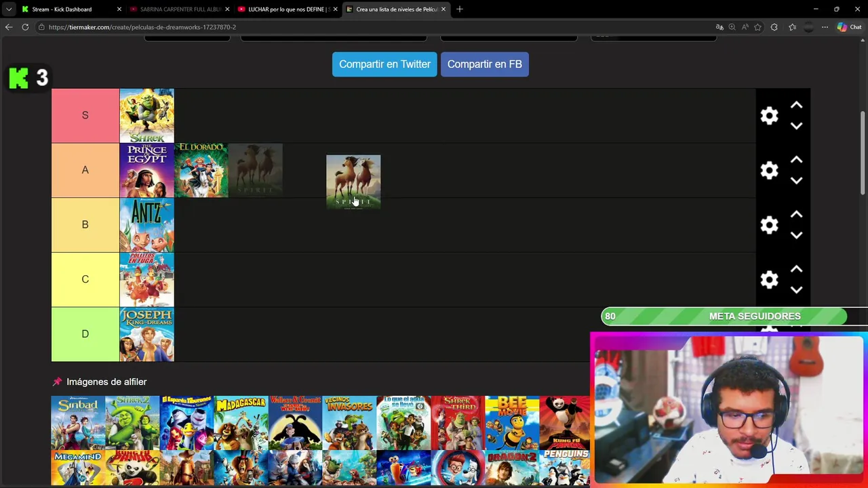Viewport: 868px width, 488px height.
Task: Click the Imágenes de alfiler heading
Action: pyautogui.click(x=106, y=382)
